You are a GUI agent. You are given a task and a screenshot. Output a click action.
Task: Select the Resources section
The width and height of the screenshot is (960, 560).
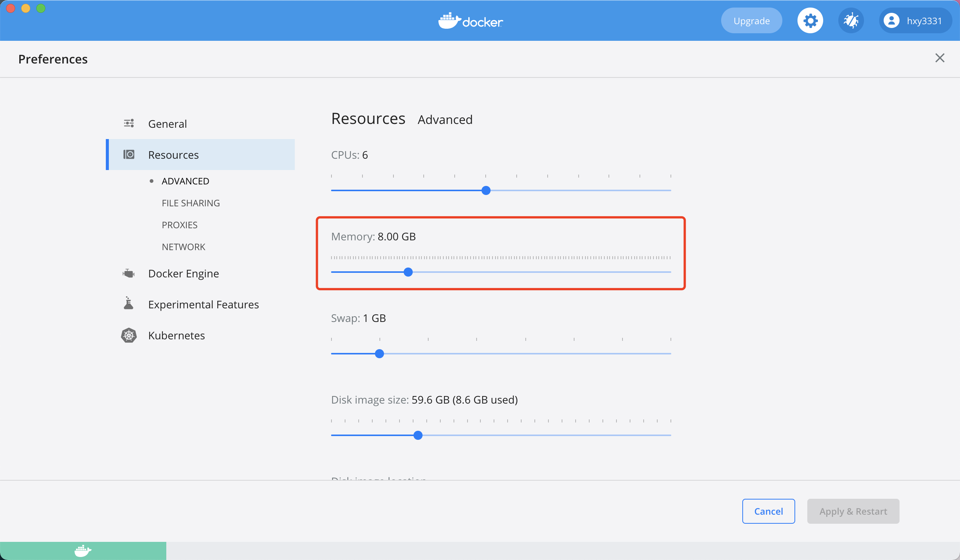tap(200, 155)
